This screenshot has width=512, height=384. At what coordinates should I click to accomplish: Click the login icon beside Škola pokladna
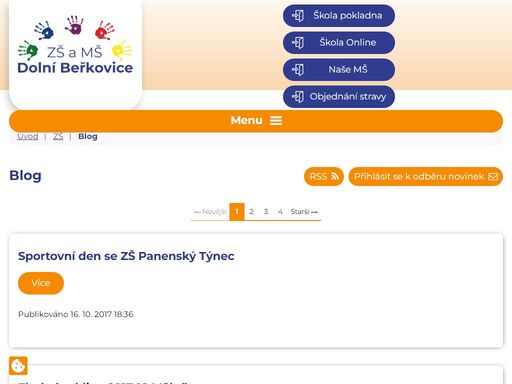pos(298,16)
